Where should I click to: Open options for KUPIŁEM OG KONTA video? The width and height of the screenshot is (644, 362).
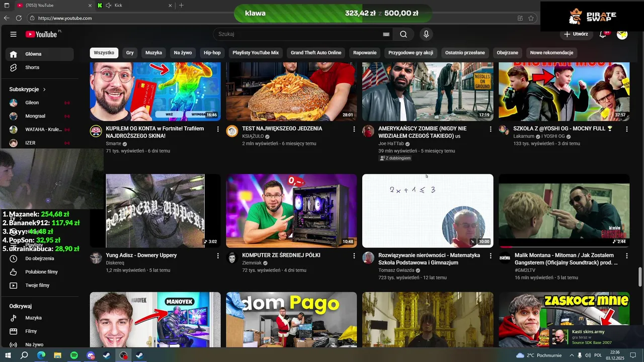[x=218, y=129]
